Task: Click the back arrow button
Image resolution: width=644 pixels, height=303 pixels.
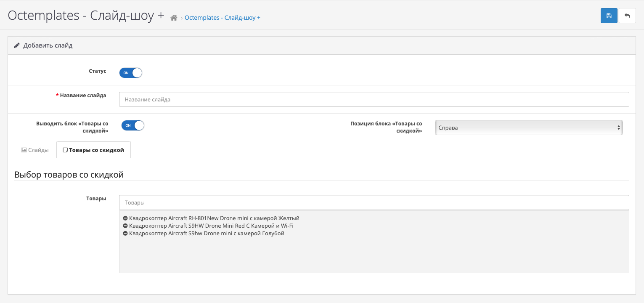Action: pos(627,16)
